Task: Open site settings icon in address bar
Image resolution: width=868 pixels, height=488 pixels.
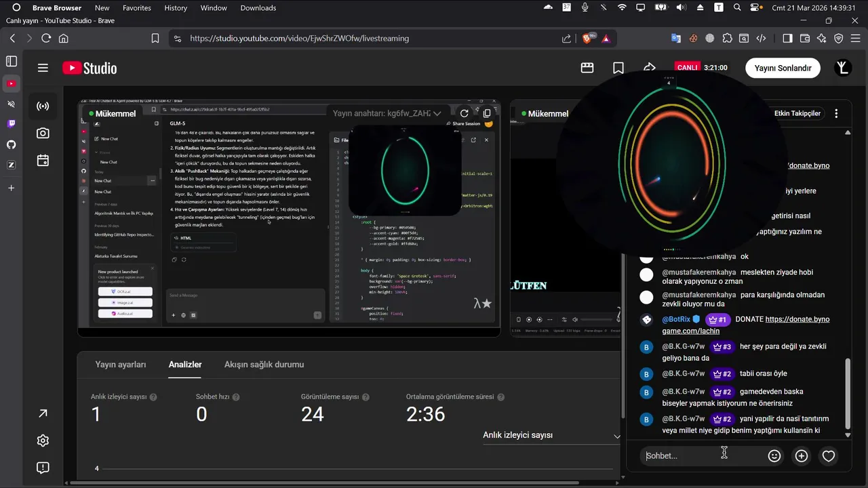Action: 178,39
